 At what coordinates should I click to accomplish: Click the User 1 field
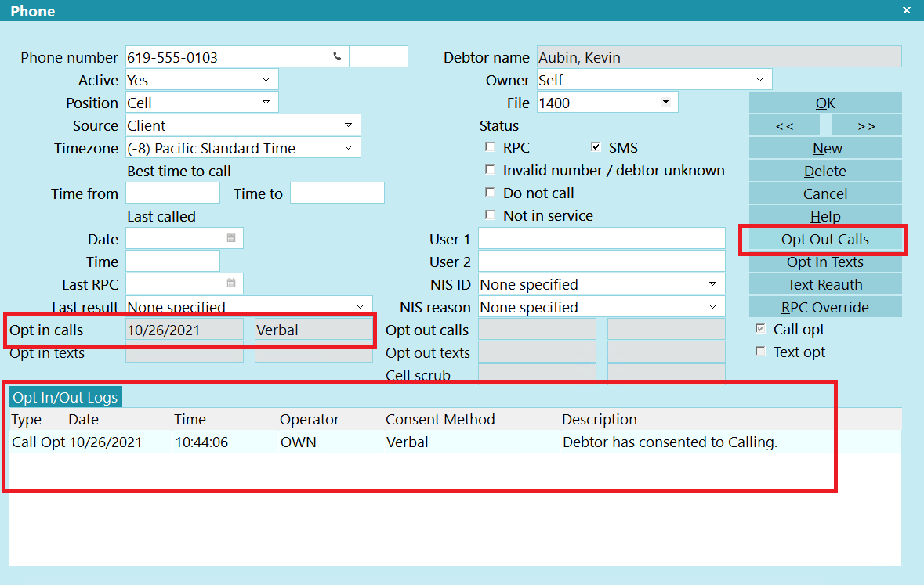click(602, 239)
